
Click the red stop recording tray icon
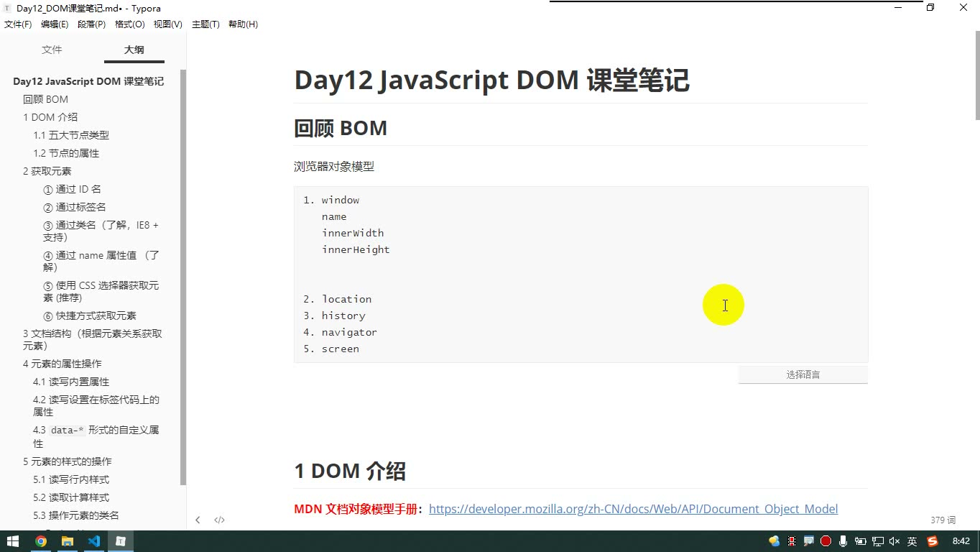pyautogui.click(x=826, y=541)
